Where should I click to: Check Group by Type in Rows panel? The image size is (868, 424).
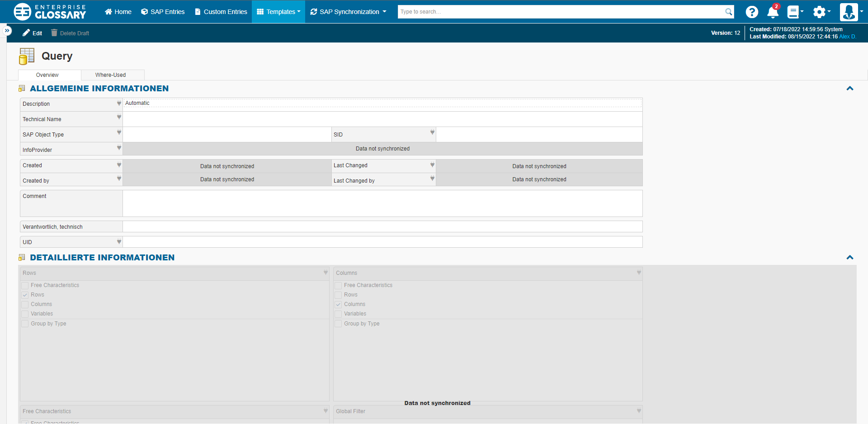tap(25, 324)
